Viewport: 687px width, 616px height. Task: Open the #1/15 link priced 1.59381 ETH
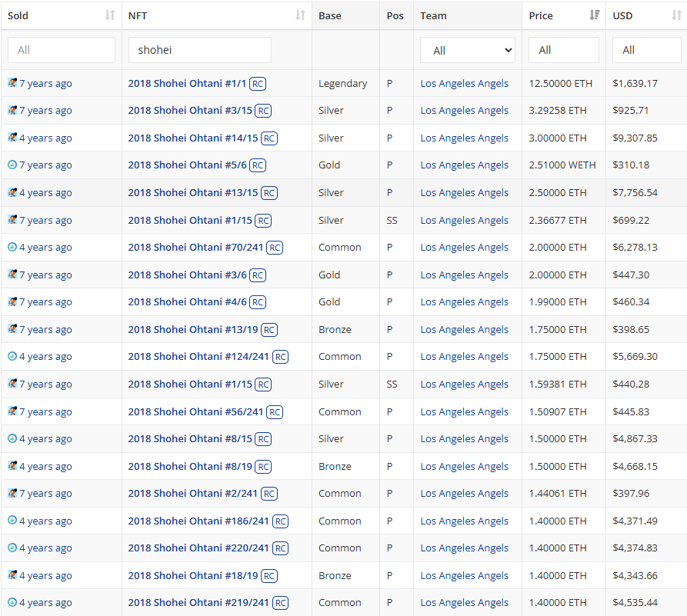190,384
